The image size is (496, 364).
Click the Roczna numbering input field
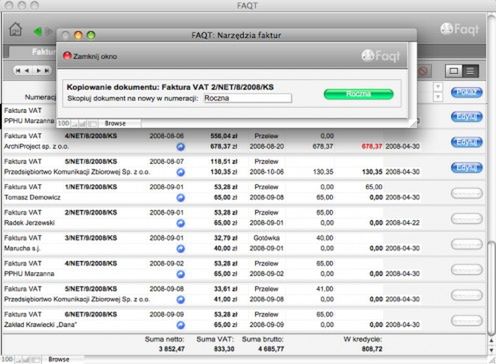point(247,98)
